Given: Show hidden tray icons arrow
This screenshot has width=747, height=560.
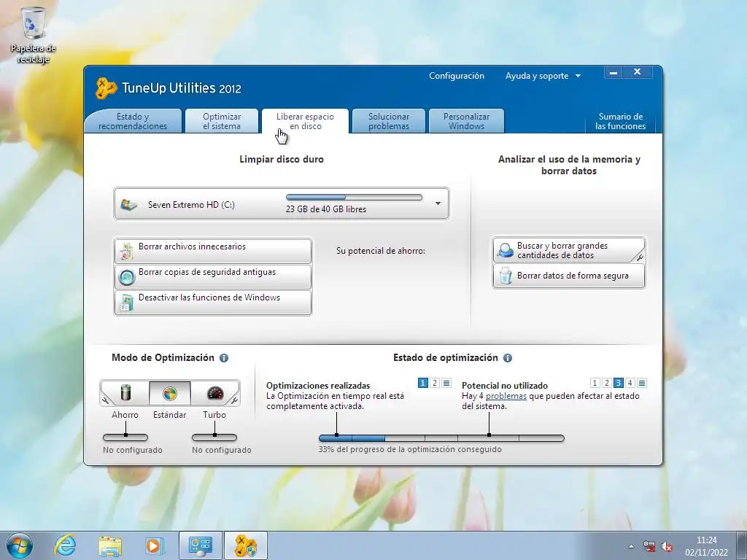Looking at the screenshot, I should (x=632, y=547).
